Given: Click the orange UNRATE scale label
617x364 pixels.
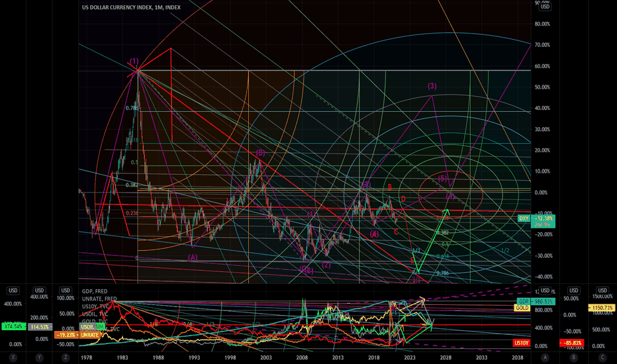Looking at the screenshot, I should pos(90,335).
